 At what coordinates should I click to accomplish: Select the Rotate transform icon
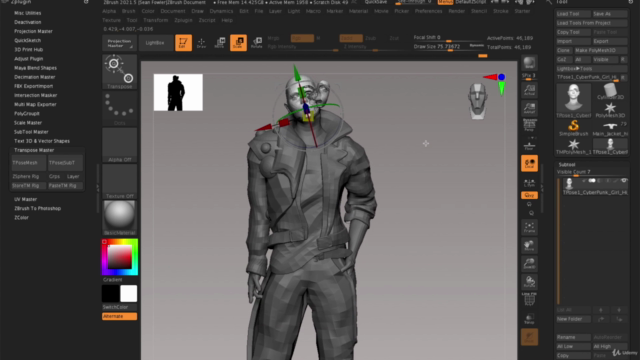point(256,42)
